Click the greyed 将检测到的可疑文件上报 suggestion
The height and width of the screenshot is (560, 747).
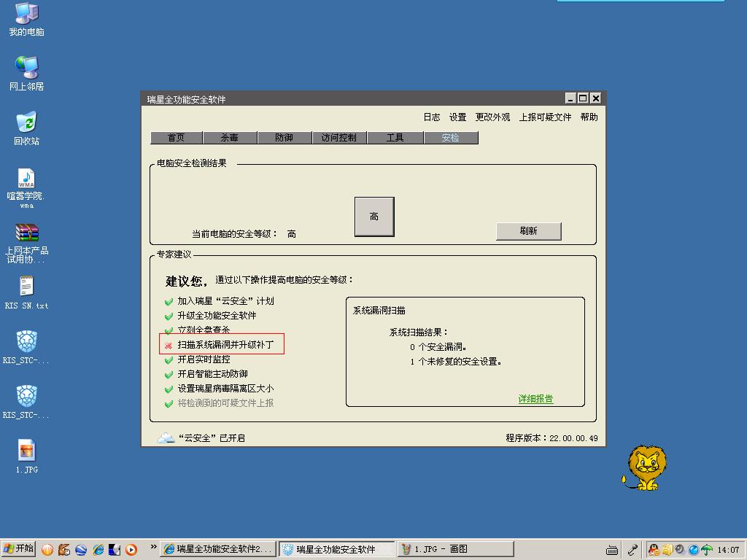[226, 403]
